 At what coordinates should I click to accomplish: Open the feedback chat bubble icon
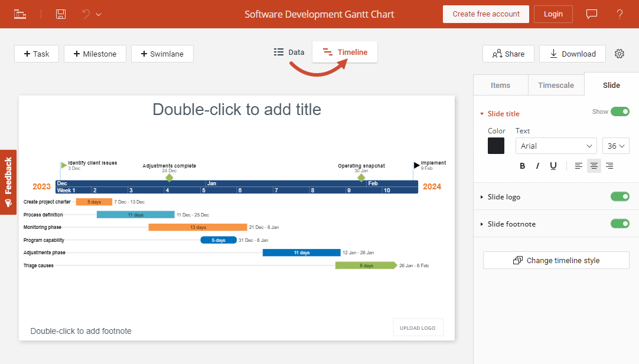point(591,14)
